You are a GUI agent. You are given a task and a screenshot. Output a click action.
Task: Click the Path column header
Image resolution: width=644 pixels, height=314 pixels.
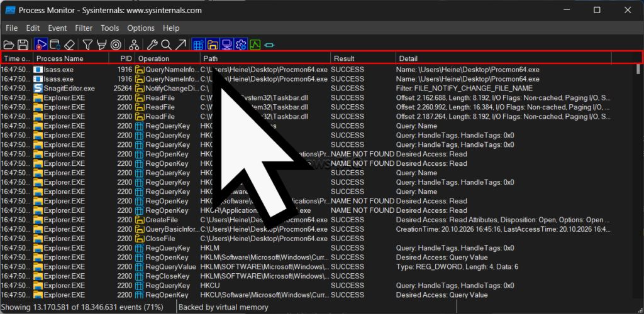pos(265,58)
